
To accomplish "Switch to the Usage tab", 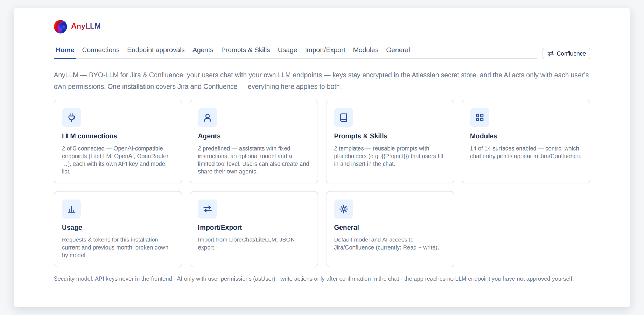I will [288, 50].
